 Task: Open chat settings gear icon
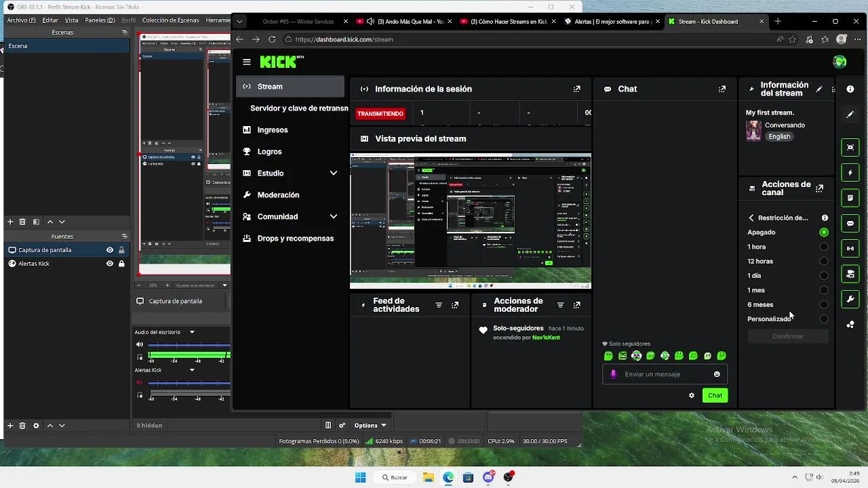click(692, 396)
